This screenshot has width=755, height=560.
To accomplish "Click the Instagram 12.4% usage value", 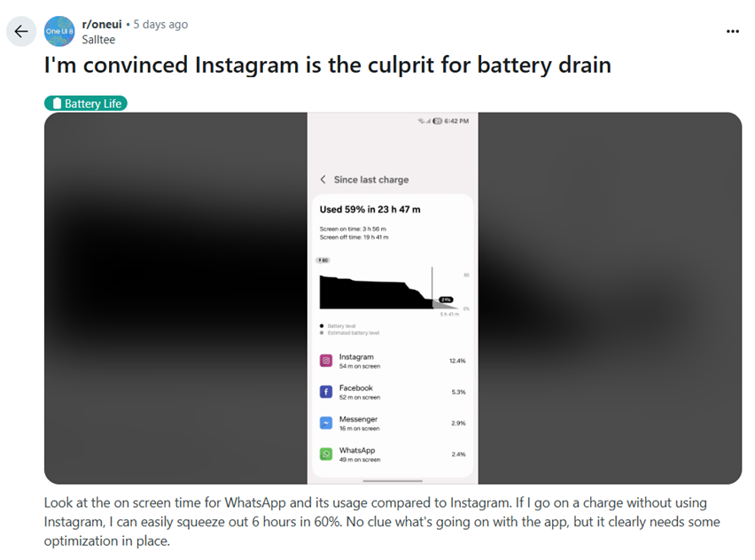I will (x=457, y=361).
